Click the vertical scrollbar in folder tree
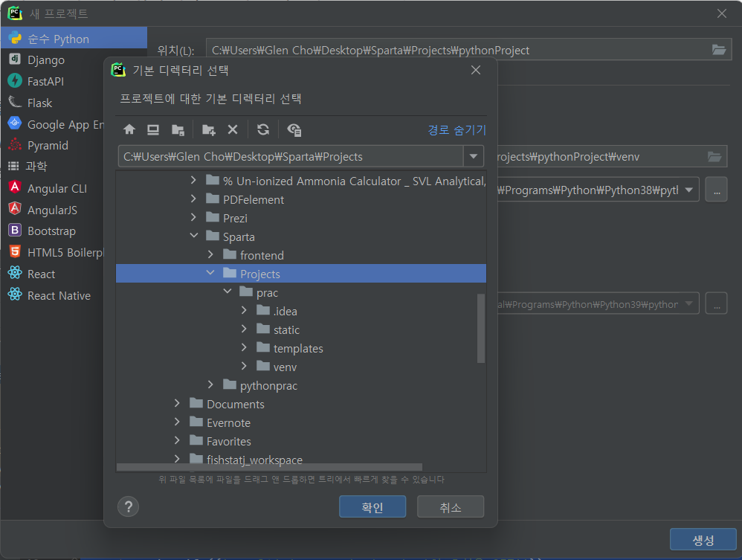The height and width of the screenshot is (560, 742). [x=481, y=328]
